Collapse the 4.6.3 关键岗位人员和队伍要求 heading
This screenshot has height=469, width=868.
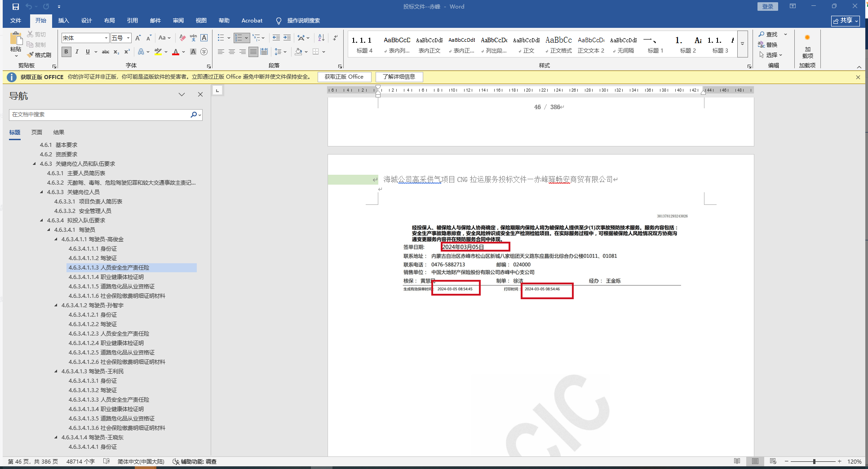[x=35, y=164]
